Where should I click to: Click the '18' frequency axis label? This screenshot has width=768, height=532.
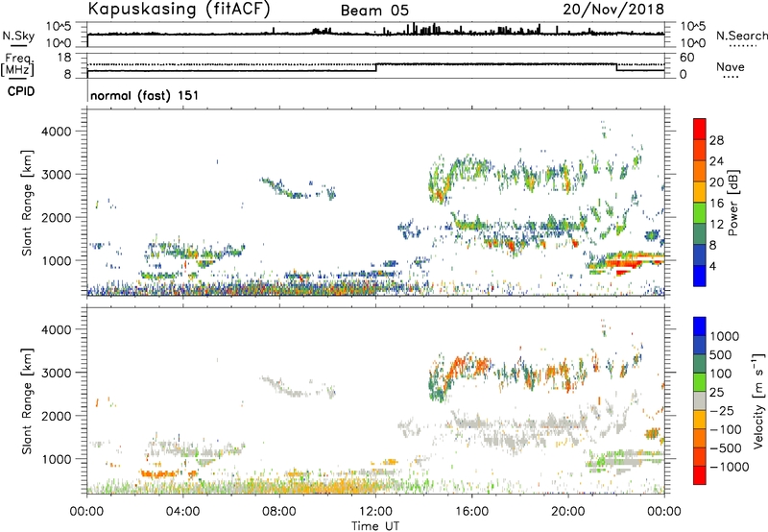(x=64, y=58)
